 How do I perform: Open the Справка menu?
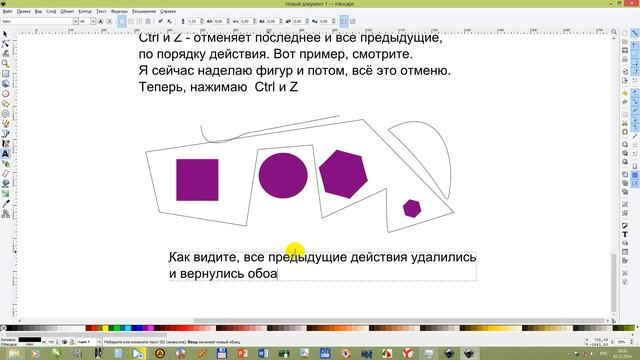168,11
